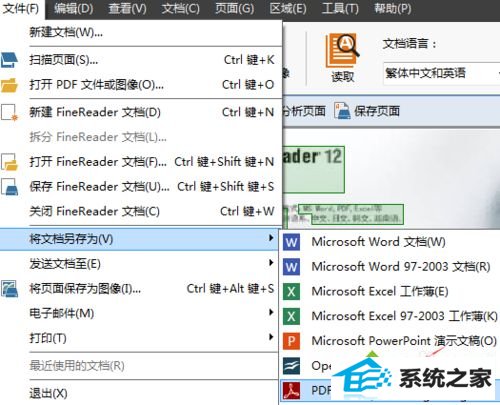
Task: Click the save page (保存页面) icon
Action: point(342,111)
